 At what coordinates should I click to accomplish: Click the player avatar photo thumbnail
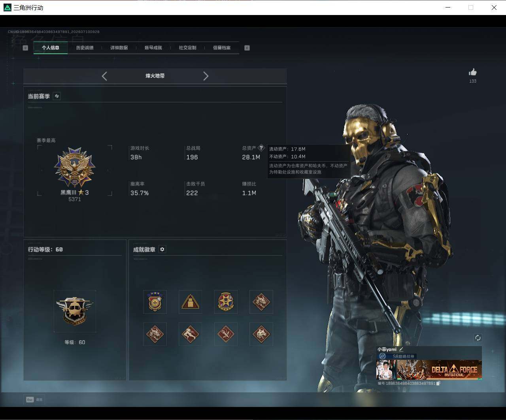(386, 370)
